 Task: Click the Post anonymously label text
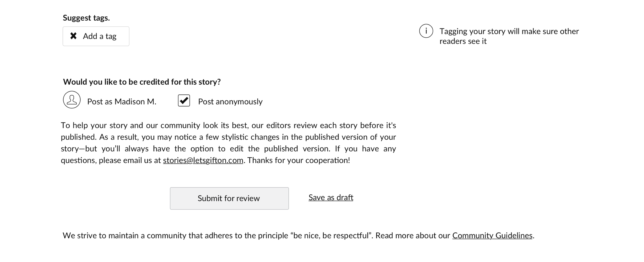point(230,102)
